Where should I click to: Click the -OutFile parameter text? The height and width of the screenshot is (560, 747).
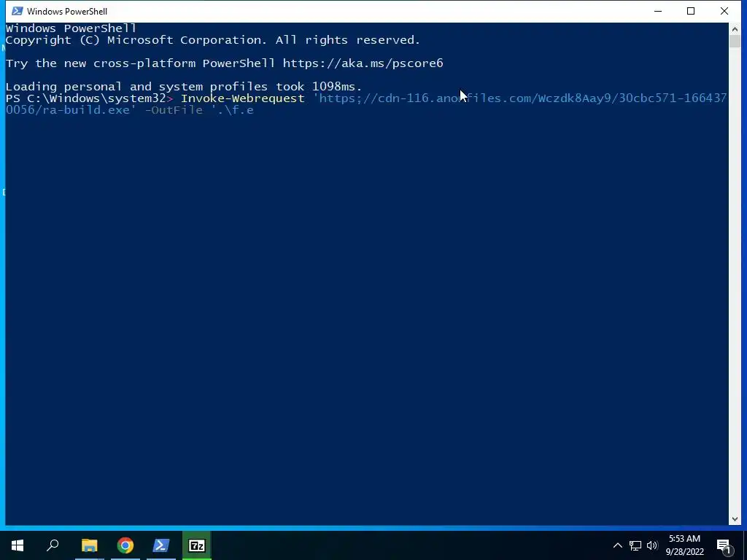pyautogui.click(x=174, y=111)
